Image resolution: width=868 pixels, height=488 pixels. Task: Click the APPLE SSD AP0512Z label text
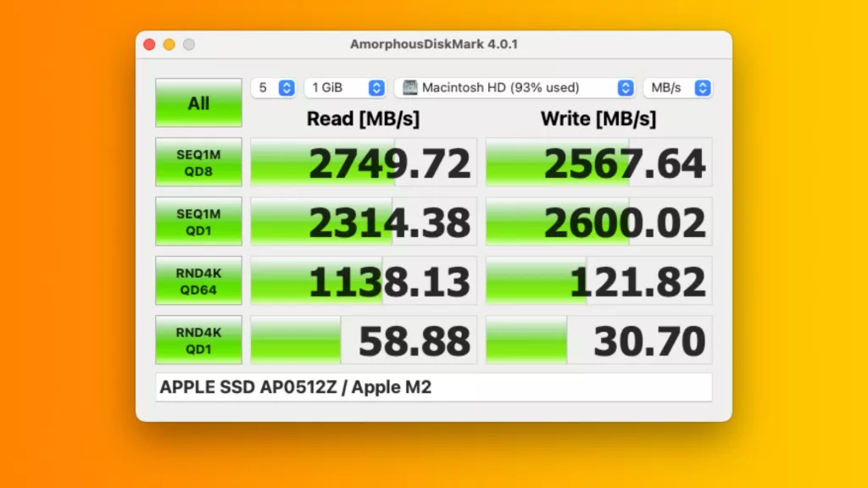click(247, 387)
